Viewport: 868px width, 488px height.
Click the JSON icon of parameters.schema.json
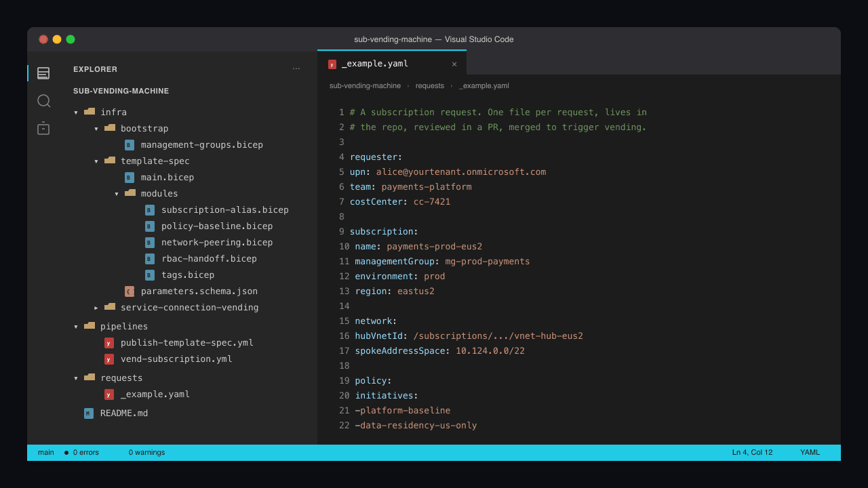(130, 291)
